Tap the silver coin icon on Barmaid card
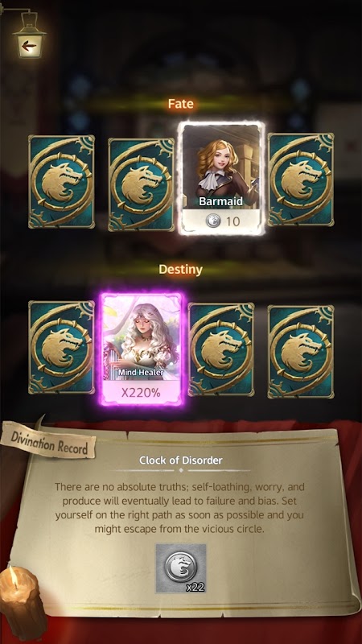 215,221
